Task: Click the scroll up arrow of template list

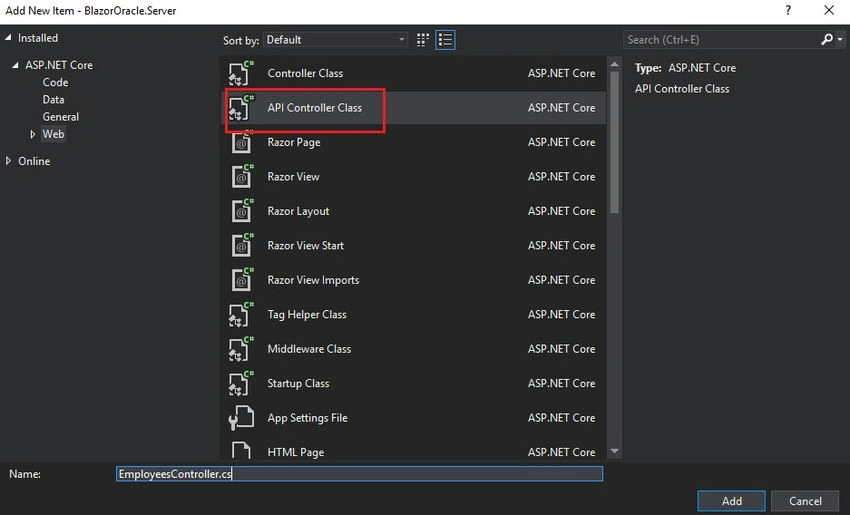Action: [614, 64]
